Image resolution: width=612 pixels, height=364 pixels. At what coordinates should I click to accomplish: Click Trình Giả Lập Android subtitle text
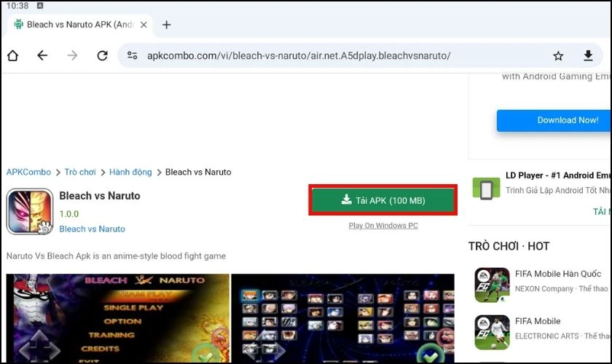pos(559,191)
